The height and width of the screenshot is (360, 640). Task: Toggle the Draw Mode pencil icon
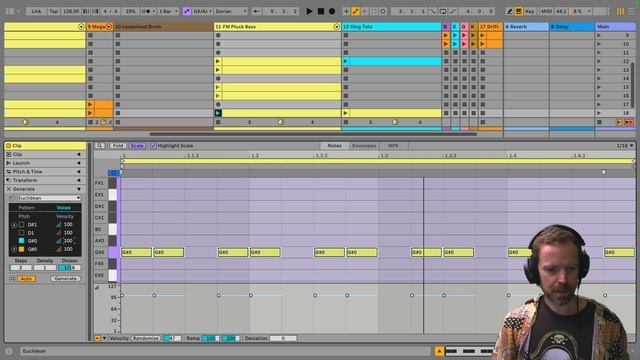click(x=509, y=11)
